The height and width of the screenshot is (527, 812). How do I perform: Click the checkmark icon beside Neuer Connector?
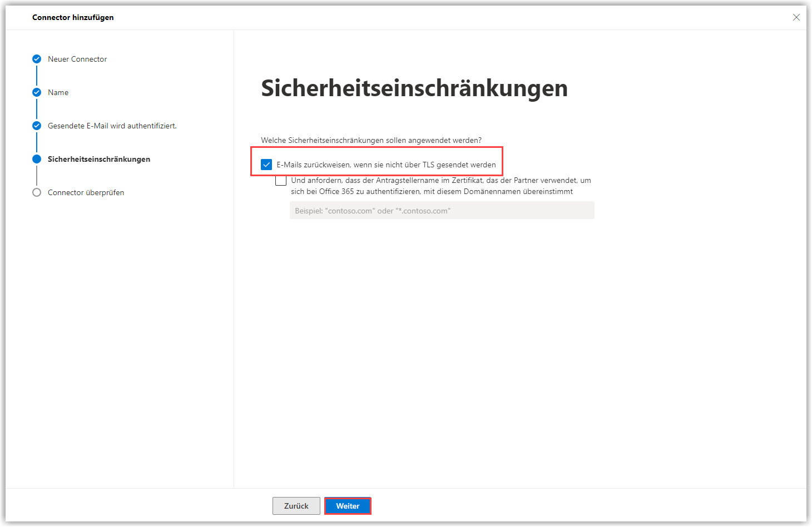37,59
